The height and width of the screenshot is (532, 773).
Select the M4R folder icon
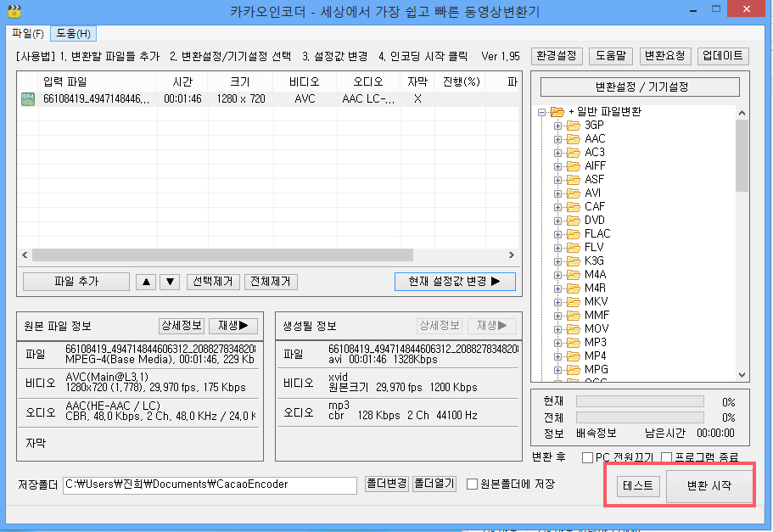coord(573,288)
